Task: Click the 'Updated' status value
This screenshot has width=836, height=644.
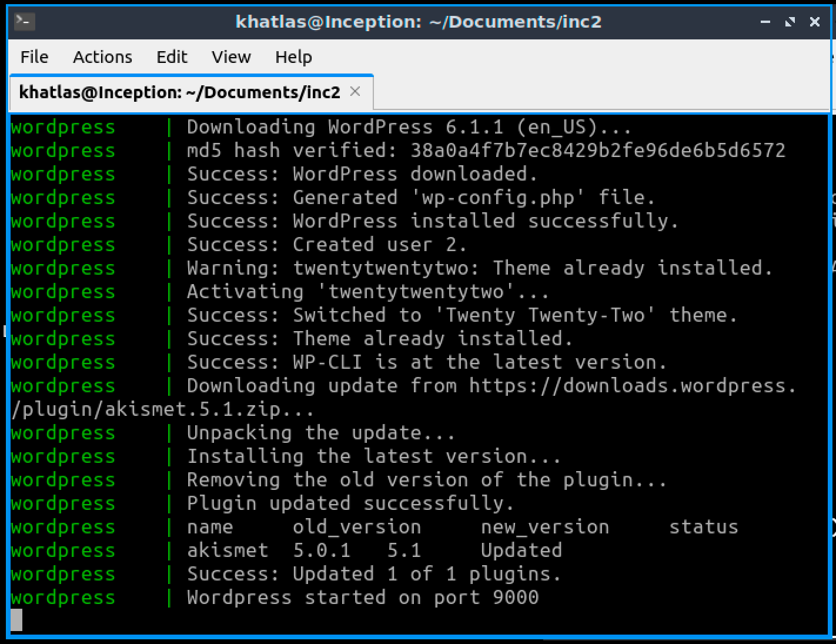Action: (521, 550)
